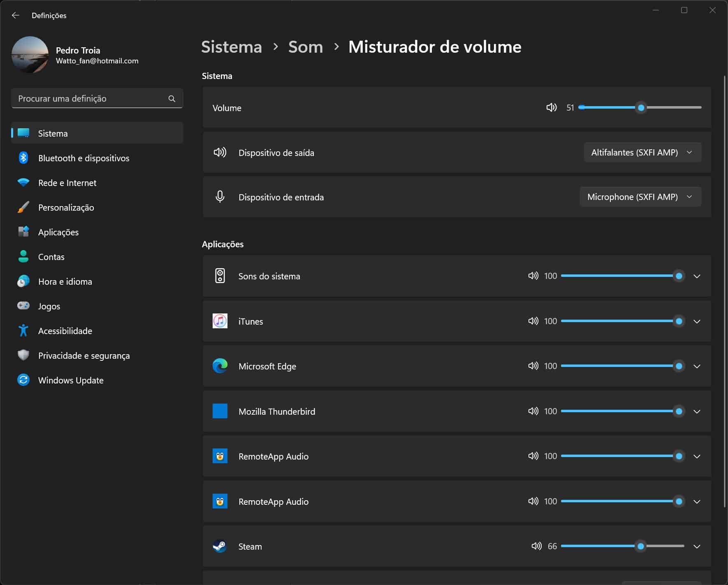Click the search magnifier icon
The image size is (728, 585).
[x=172, y=99]
